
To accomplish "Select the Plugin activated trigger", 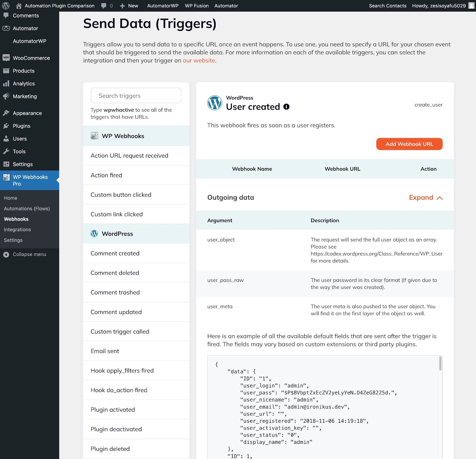I will click(136, 410).
